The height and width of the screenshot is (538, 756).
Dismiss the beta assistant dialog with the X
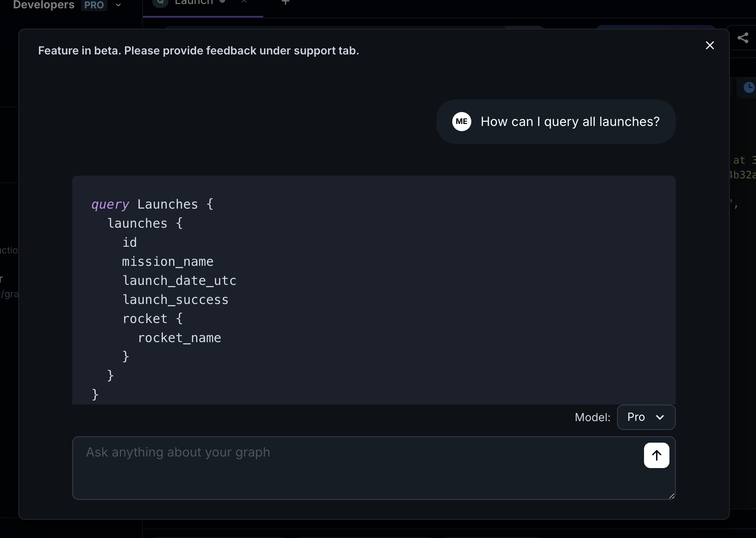pos(710,45)
